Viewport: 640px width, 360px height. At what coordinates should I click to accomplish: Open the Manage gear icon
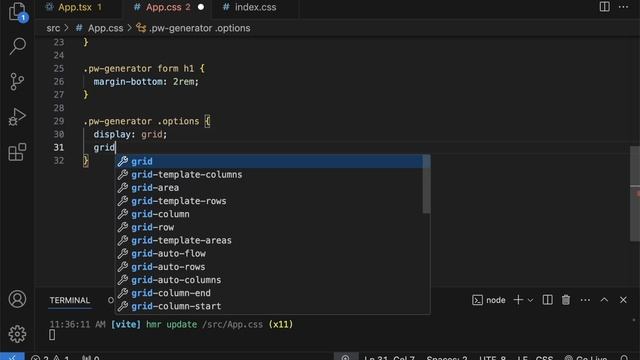[17, 334]
